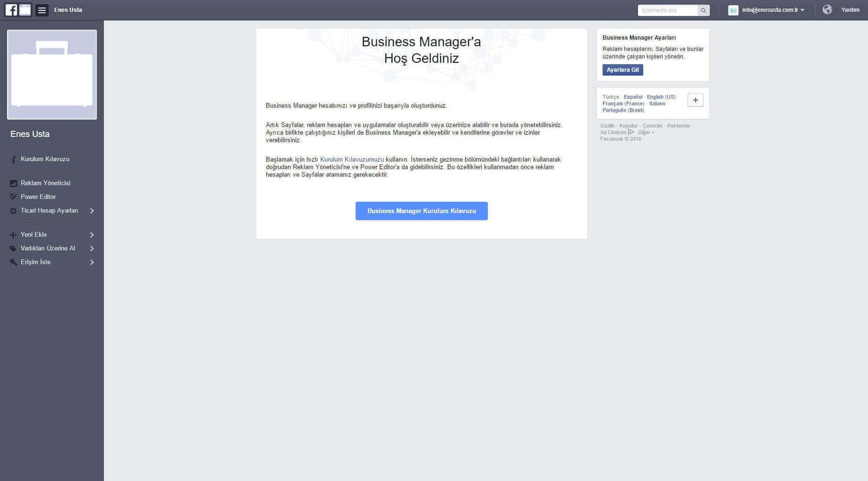Select Erişim İste menu item
Screen dimensions: 868x481
(x=35, y=262)
